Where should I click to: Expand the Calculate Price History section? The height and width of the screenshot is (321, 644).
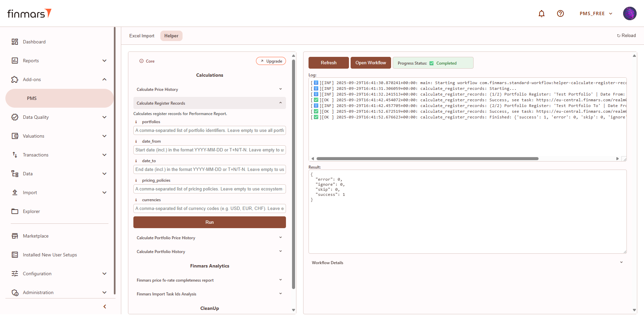pyautogui.click(x=280, y=89)
